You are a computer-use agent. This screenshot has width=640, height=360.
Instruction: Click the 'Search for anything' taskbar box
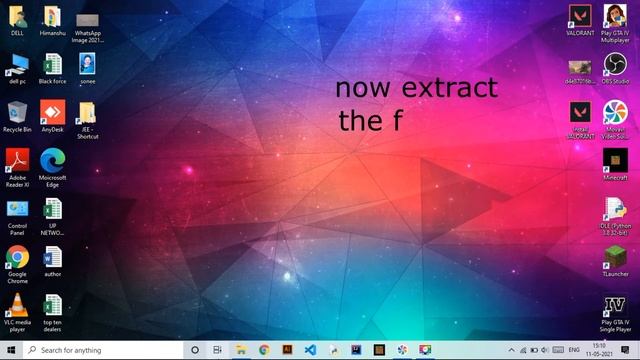pos(103,350)
